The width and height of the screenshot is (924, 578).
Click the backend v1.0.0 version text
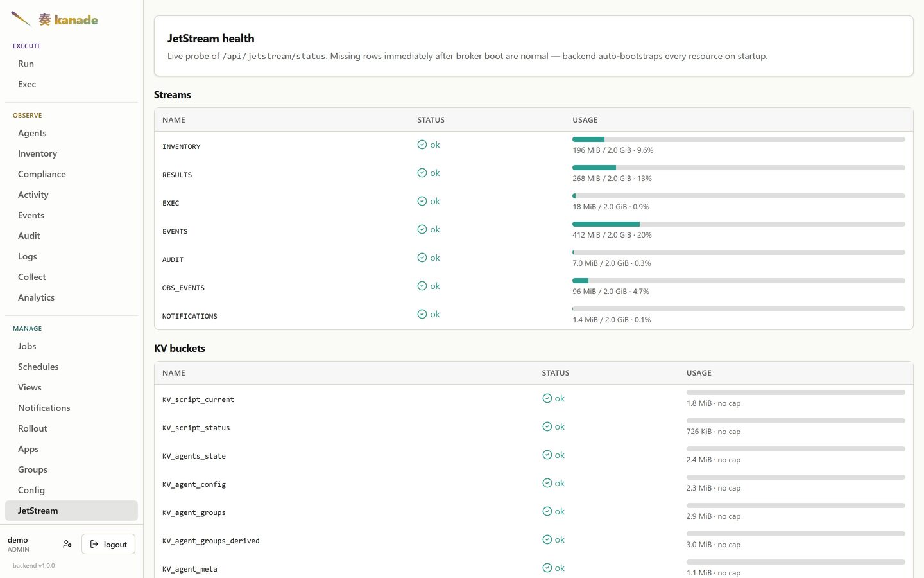[x=34, y=566]
